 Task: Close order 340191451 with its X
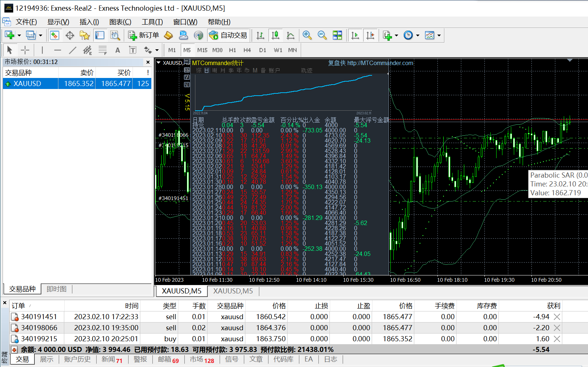pyautogui.click(x=557, y=317)
